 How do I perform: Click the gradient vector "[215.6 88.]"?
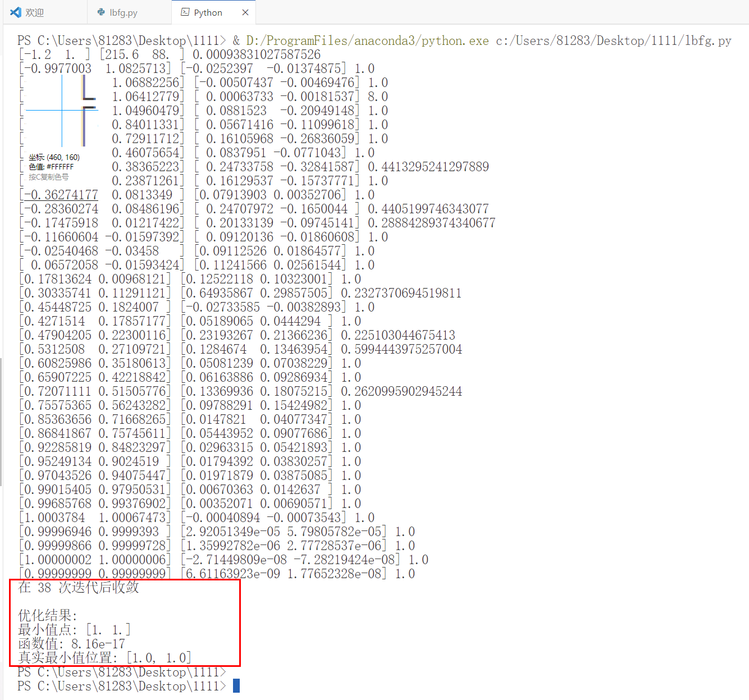click(142, 54)
